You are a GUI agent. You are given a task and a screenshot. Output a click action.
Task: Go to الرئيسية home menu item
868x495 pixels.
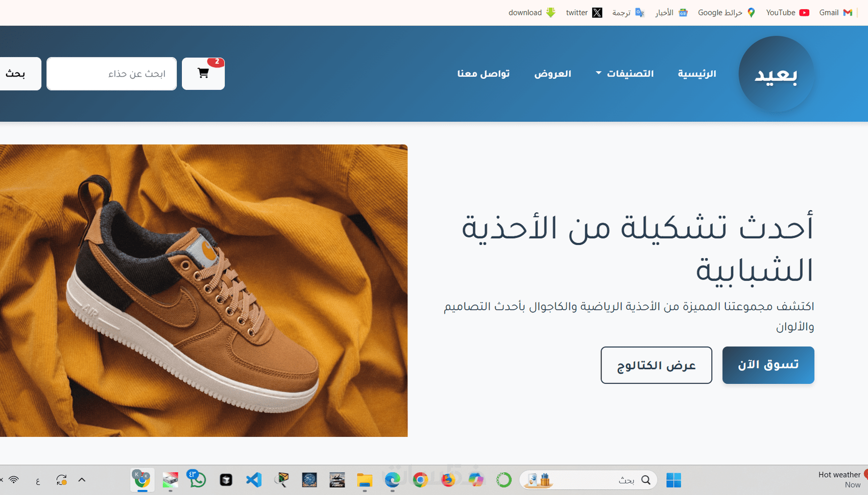click(697, 73)
